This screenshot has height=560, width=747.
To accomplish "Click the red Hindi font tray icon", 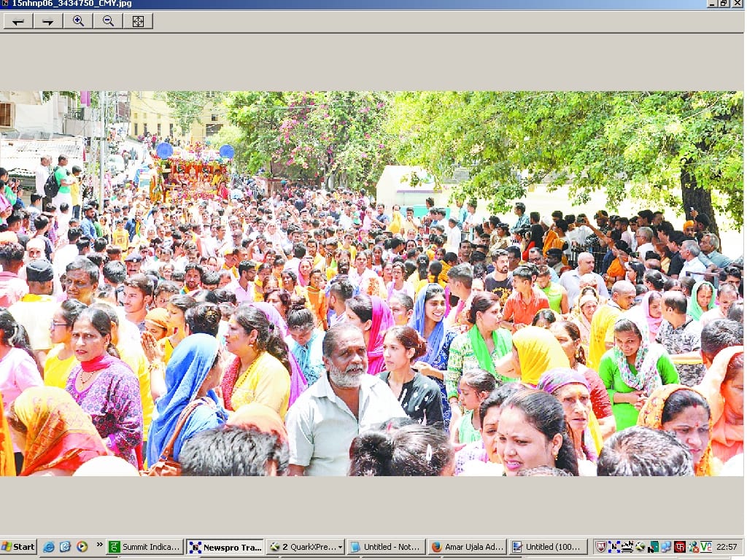I will pos(679,547).
